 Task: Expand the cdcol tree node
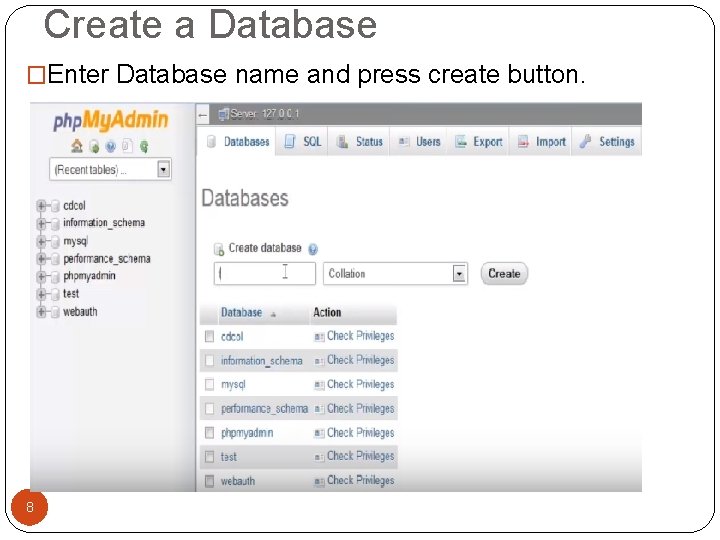(x=41, y=206)
